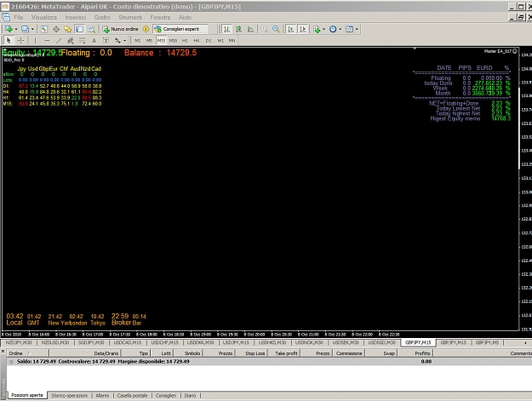
Task: Select the trendline tool
Action: pos(59,41)
